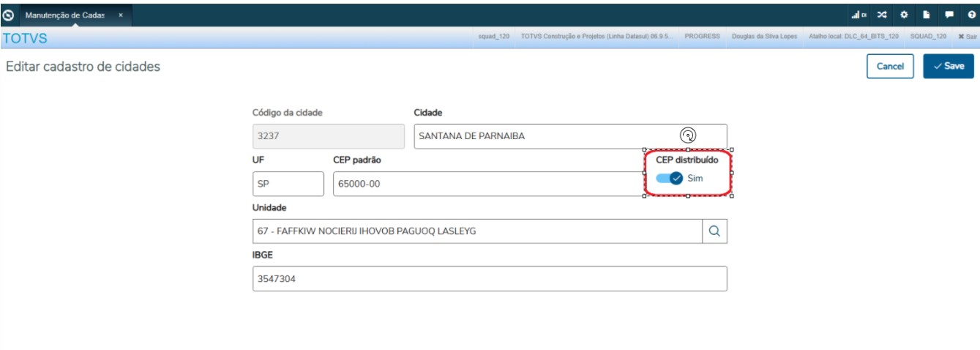Screen dimensions: 980x350
Task: Click the squad_120 status entry
Action: tap(493, 36)
